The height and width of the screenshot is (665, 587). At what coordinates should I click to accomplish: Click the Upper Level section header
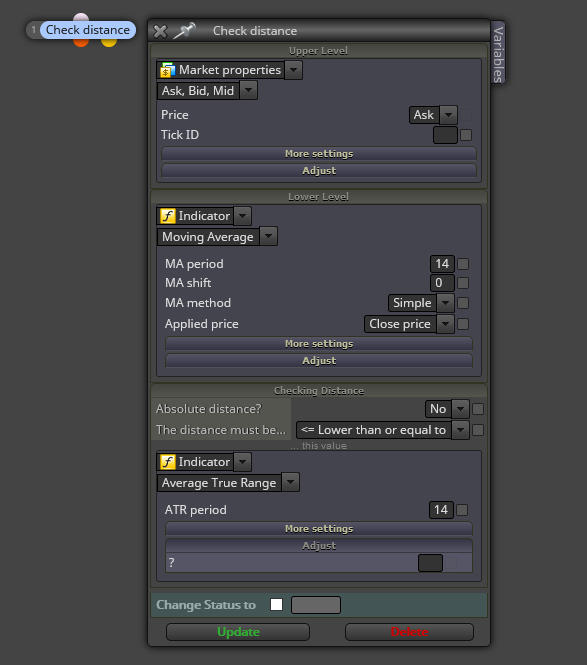coord(319,50)
